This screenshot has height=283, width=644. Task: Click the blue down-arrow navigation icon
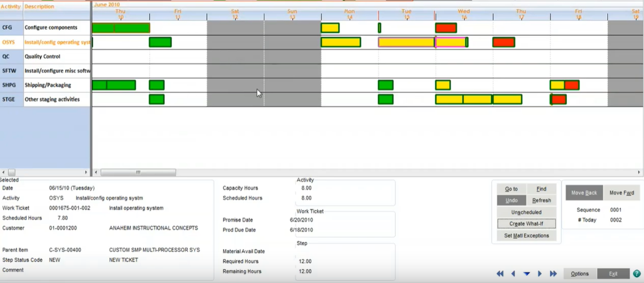(x=526, y=274)
